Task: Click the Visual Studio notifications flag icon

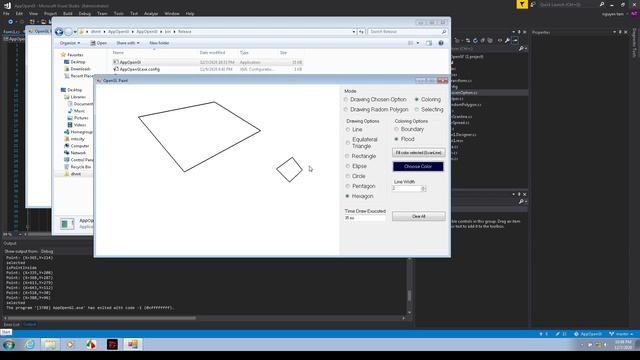Action: [x=522, y=4]
